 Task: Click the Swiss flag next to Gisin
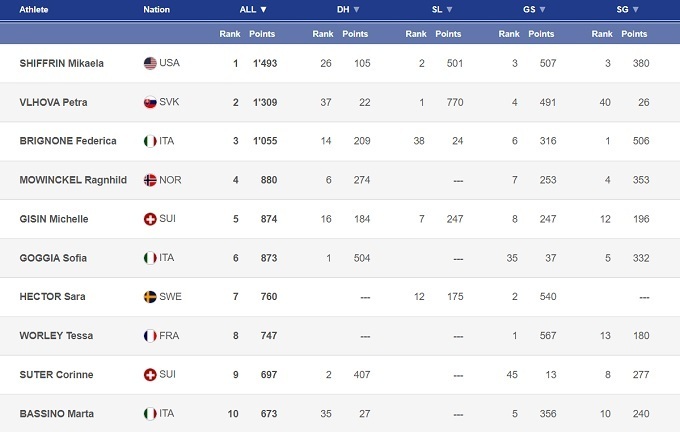click(x=151, y=219)
